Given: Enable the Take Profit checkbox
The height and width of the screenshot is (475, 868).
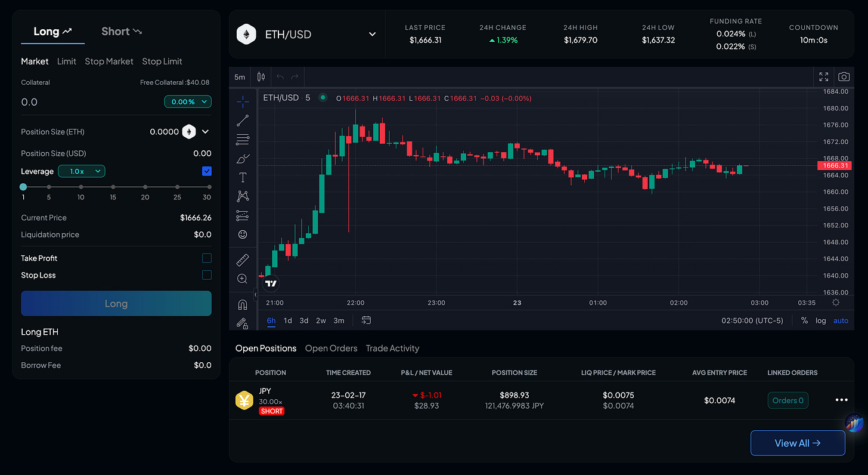Looking at the screenshot, I should coord(207,258).
